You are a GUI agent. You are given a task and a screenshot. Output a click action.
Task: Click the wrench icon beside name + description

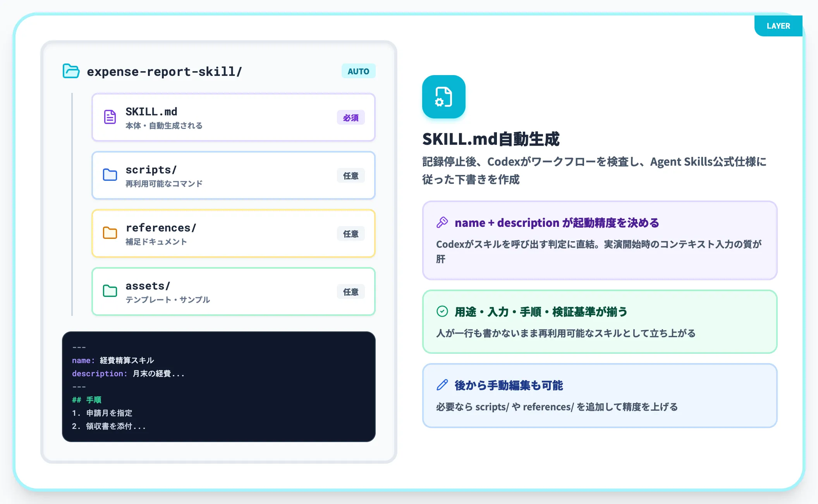442,223
